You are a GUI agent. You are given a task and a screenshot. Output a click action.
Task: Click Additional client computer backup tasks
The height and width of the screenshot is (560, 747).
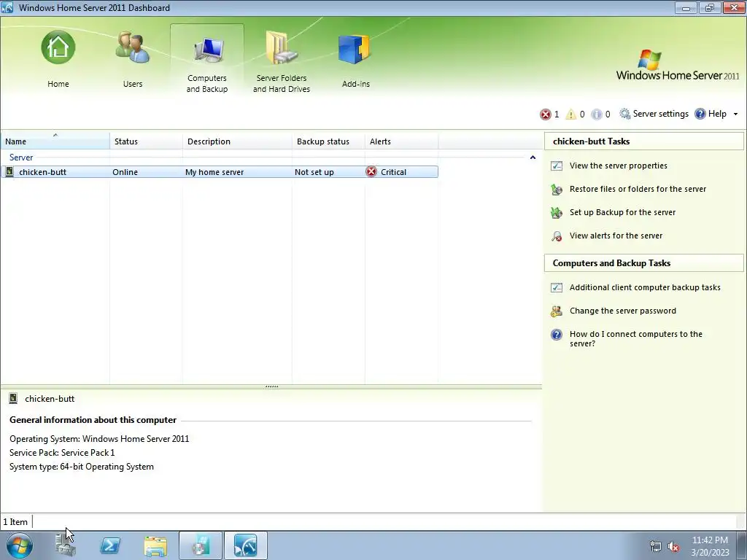coord(645,287)
